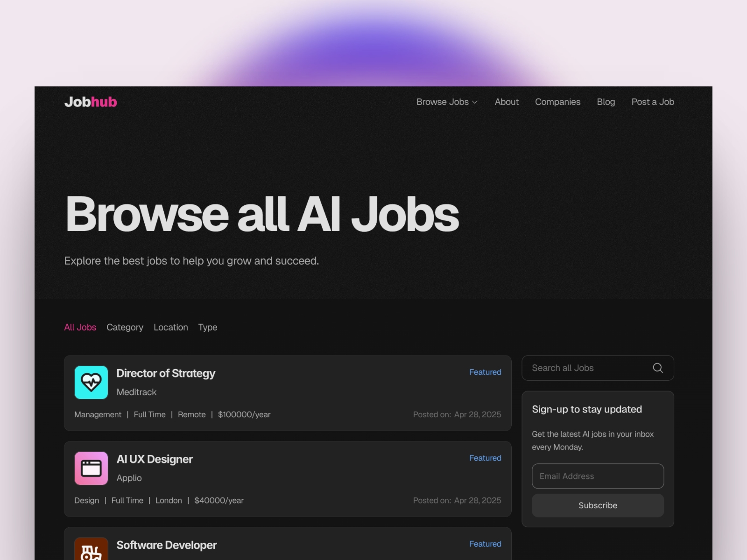Screen dimensions: 747x560
Task: Click the Jobhub logo
Action: pos(90,102)
